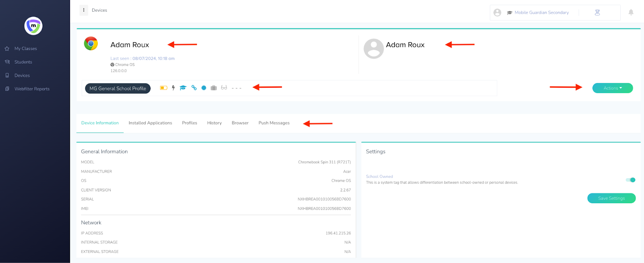Viewport: 644px width, 263px height.
Task: Click the Students icon in the sidebar
Action: pyautogui.click(x=7, y=62)
